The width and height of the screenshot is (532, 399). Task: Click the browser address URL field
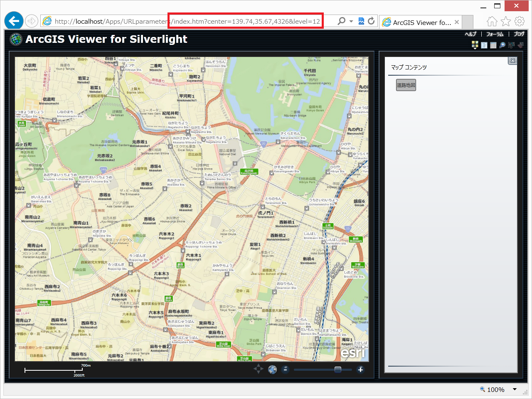[187, 21]
